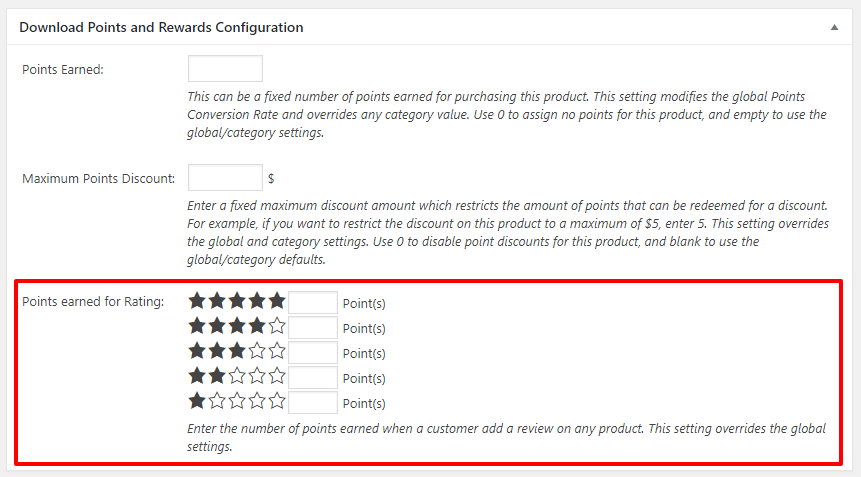Click the Maximum Points Discount input field
This screenshot has height=477, width=861.
click(x=225, y=178)
